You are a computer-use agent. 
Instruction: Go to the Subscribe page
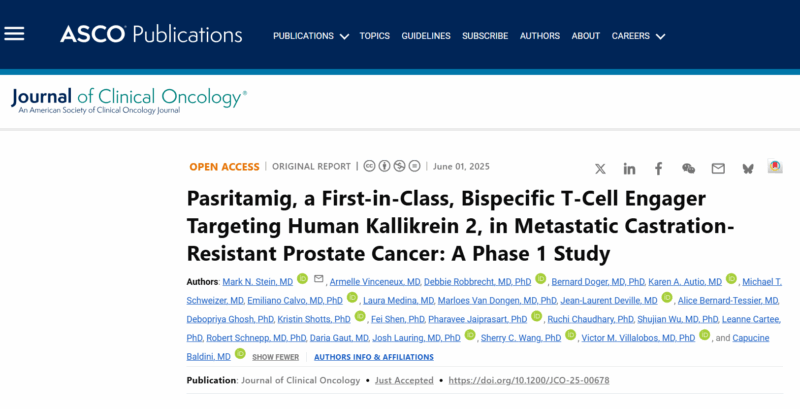(485, 36)
